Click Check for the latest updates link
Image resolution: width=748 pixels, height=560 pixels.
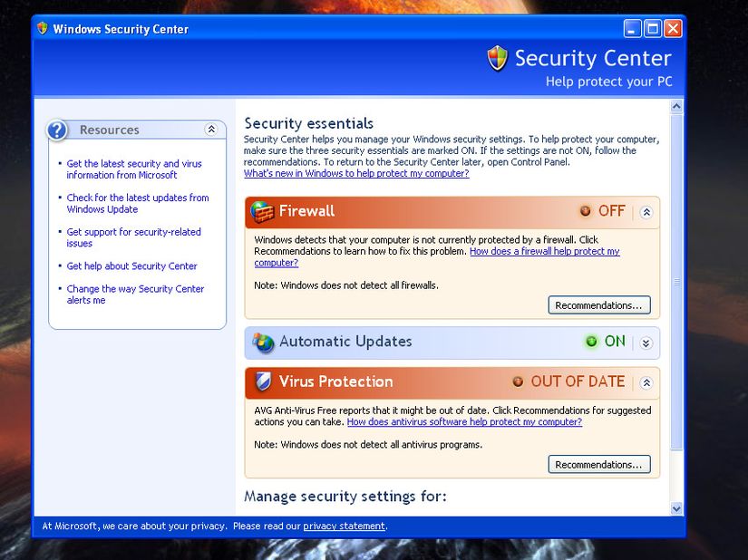(136, 197)
